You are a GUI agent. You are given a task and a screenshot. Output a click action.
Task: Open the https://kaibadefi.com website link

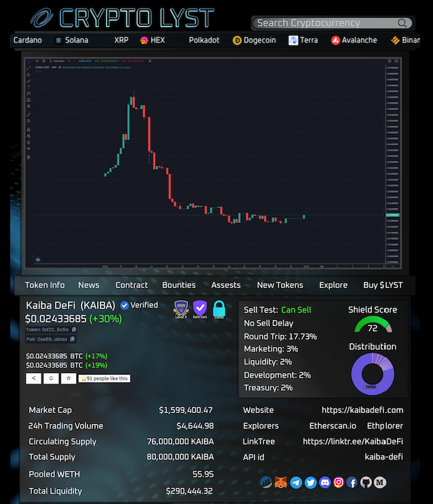point(362,410)
